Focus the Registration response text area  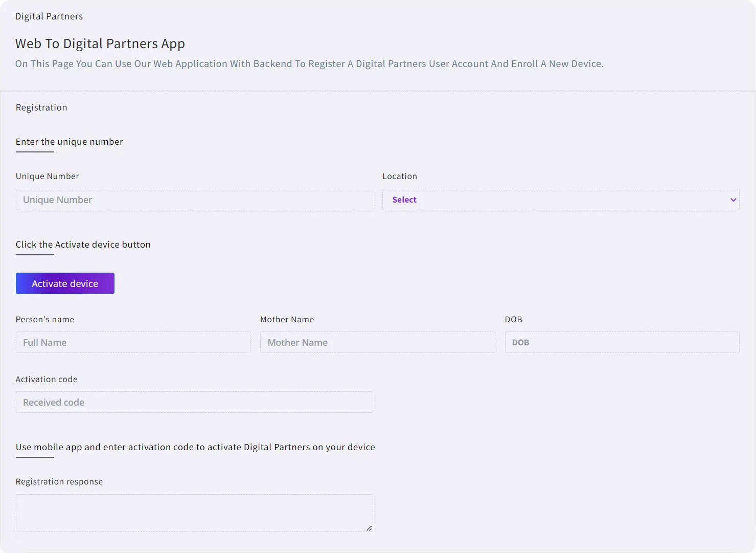[x=194, y=513]
